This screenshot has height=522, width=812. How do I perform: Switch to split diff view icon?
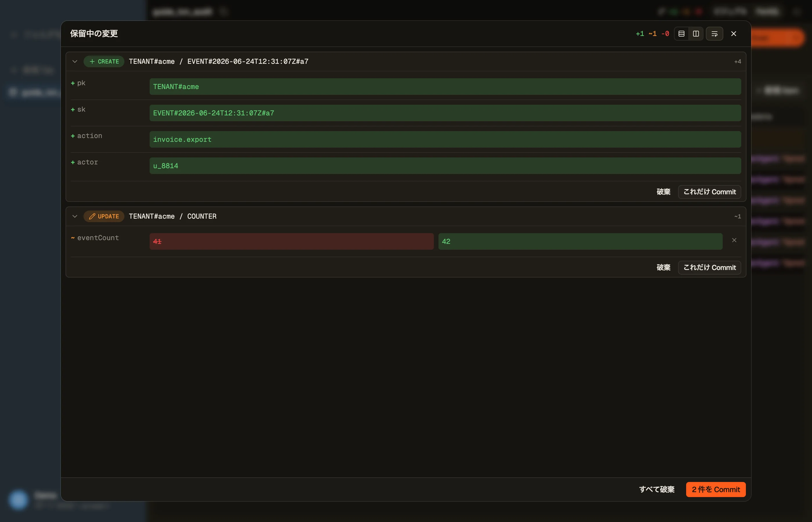point(696,34)
